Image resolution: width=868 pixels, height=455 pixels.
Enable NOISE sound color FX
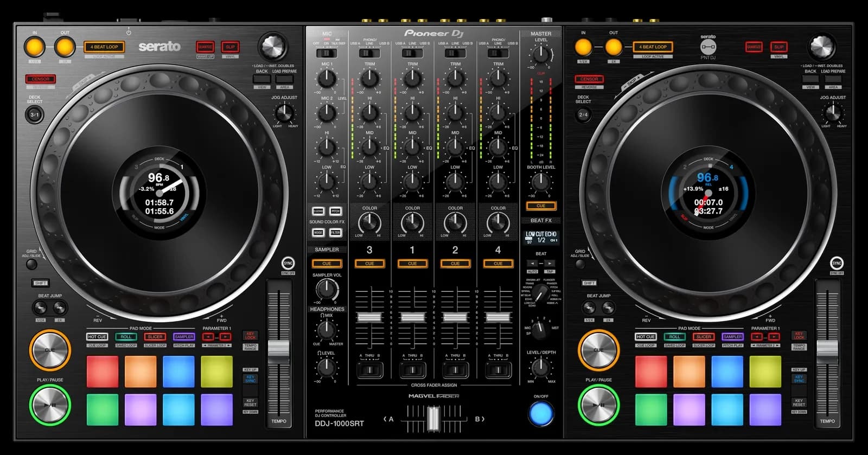[318, 232]
